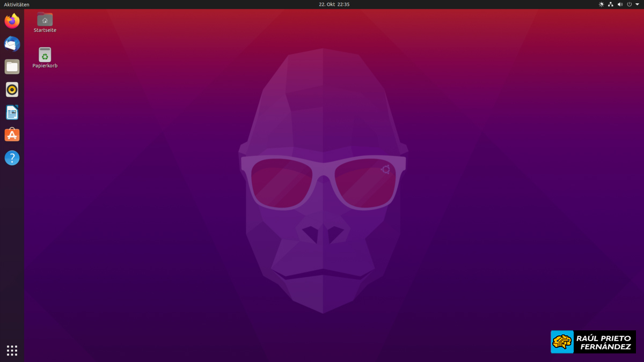Click the wired network status icon
This screenshot has width=644, height=362.
click(611, 4)
